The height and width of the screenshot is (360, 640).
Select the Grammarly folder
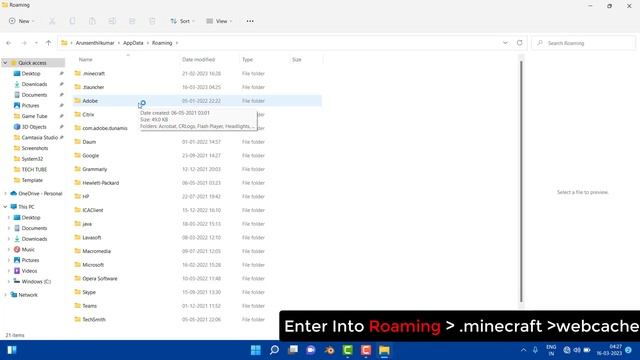click(x=95, y=169)
